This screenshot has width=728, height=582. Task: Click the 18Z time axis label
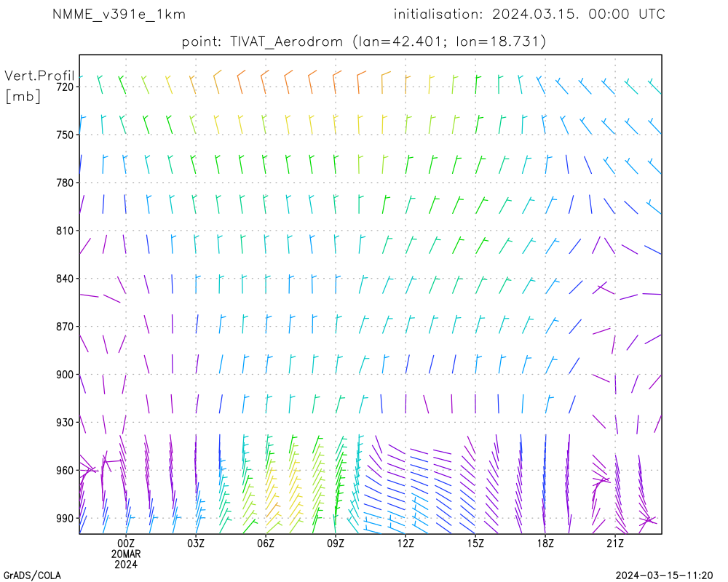point(545,543)
